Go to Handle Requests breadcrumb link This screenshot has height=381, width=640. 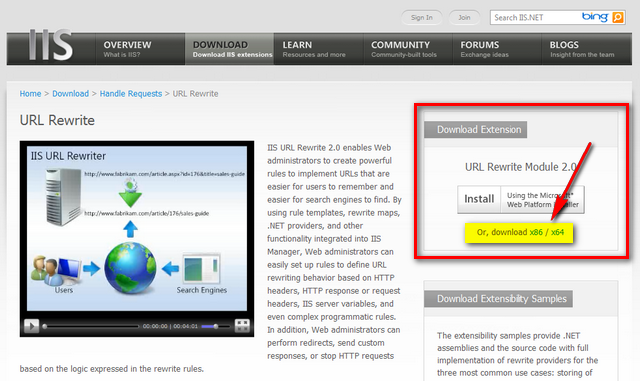click(x=131, y=94)
